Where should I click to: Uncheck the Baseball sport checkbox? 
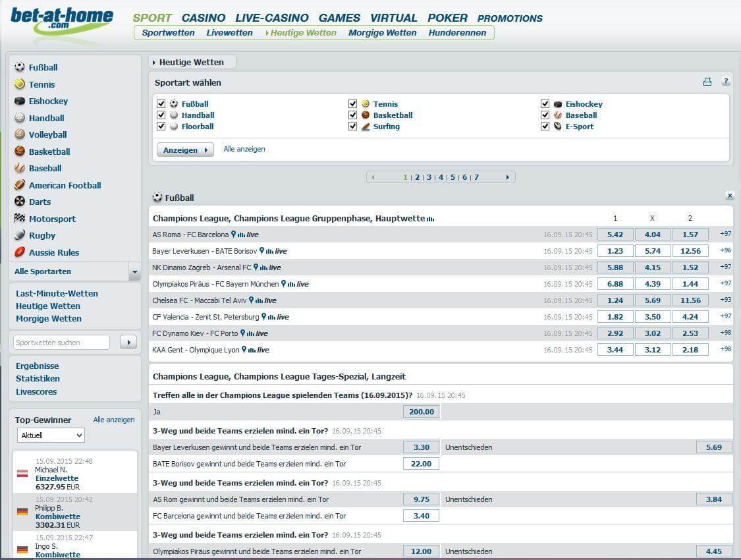coord(545,115)
